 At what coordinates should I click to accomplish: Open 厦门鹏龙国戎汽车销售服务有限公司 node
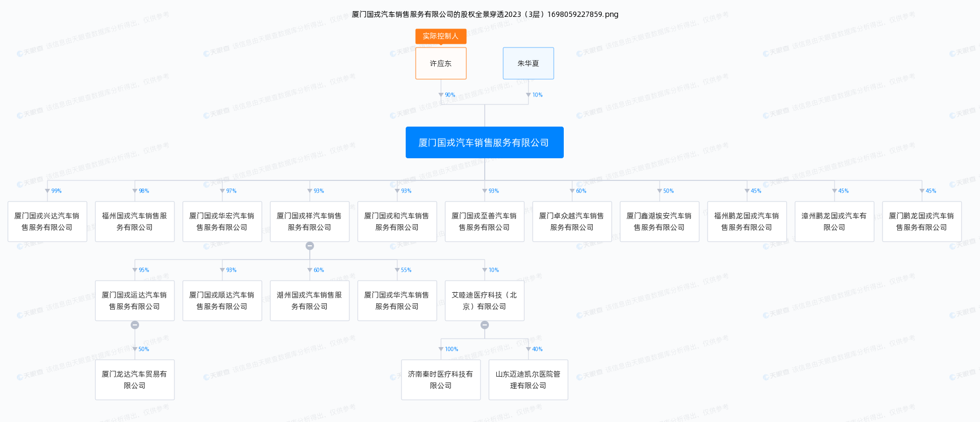pyautogui.click(x=922, y=222)
